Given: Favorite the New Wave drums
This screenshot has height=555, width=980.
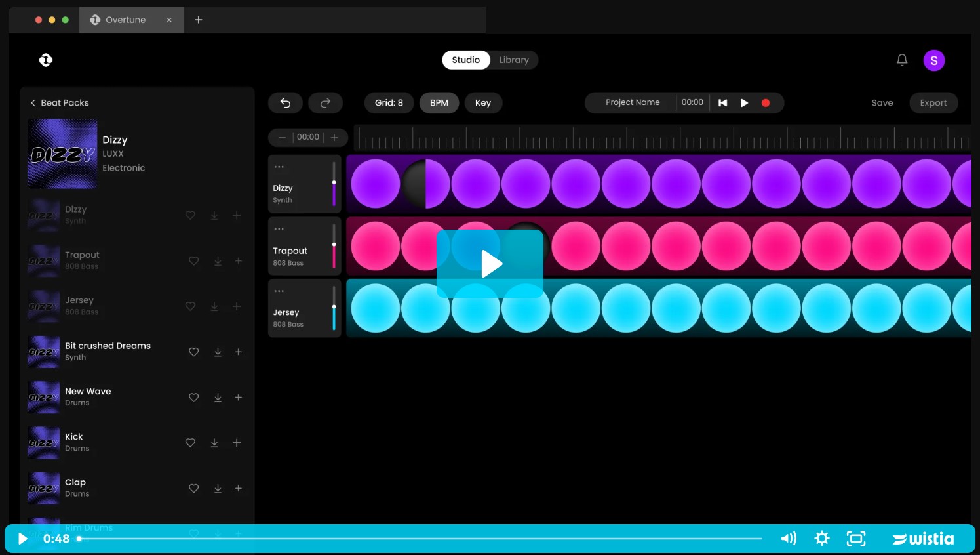Looking at the screenshot, I should click(194, 398).
